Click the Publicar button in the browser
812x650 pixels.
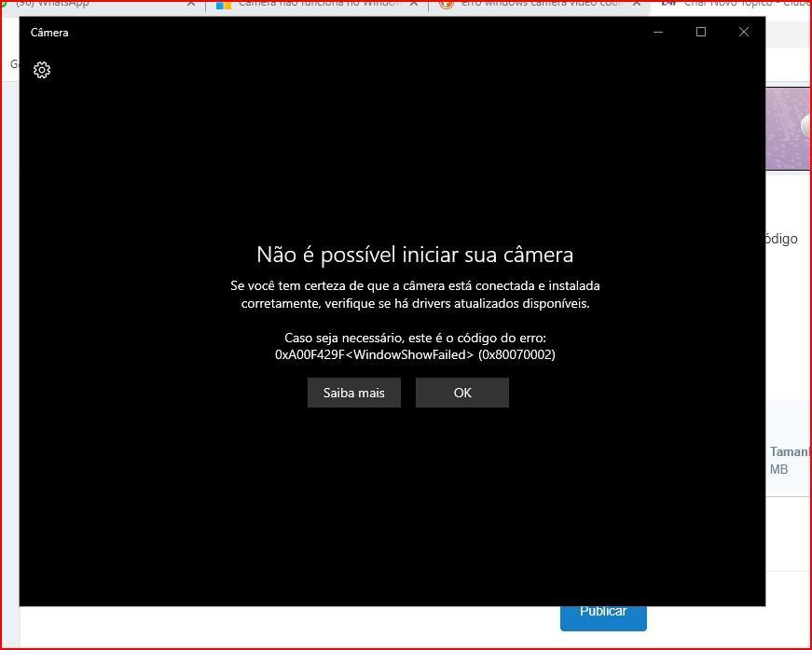pos(603,617)
